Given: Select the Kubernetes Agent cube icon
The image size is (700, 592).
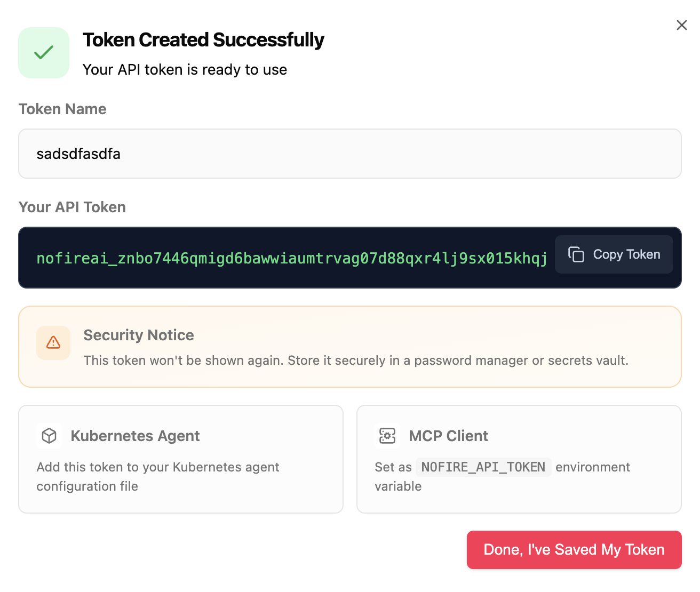Looking at the screenshot, I should point(49,436).
